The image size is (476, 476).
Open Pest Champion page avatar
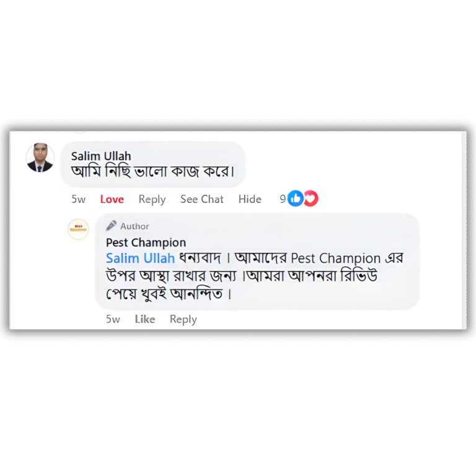coord(78,229)
